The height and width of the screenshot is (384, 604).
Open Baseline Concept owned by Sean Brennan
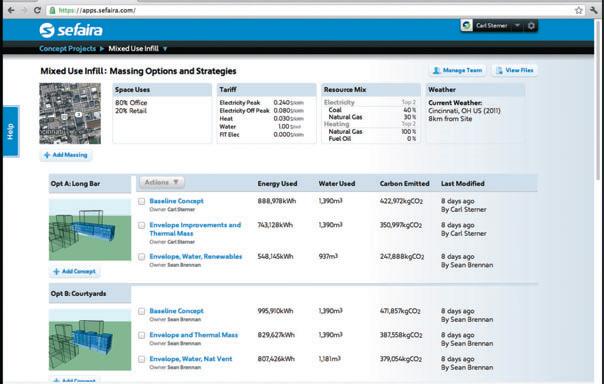[176, 311]
